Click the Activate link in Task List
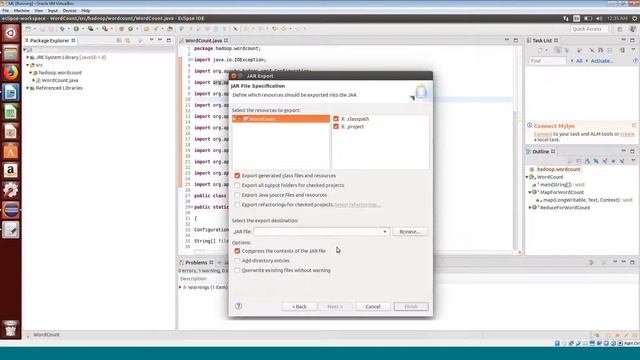Screen dimensions: 640x360 coord(602,61)
